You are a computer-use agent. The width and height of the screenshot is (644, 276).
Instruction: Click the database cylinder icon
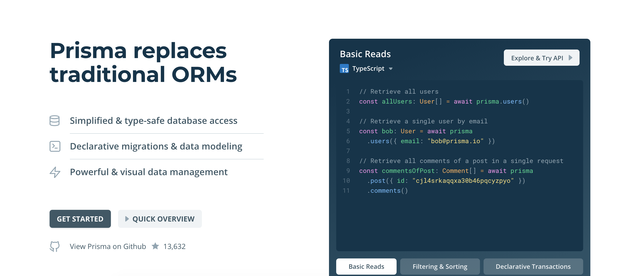55,121
